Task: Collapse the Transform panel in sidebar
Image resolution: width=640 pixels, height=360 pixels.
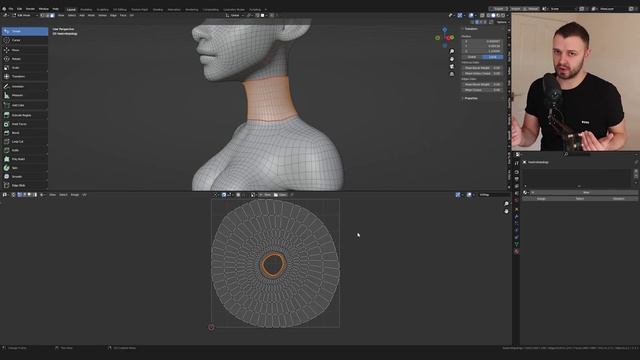Action: [470, 29]
